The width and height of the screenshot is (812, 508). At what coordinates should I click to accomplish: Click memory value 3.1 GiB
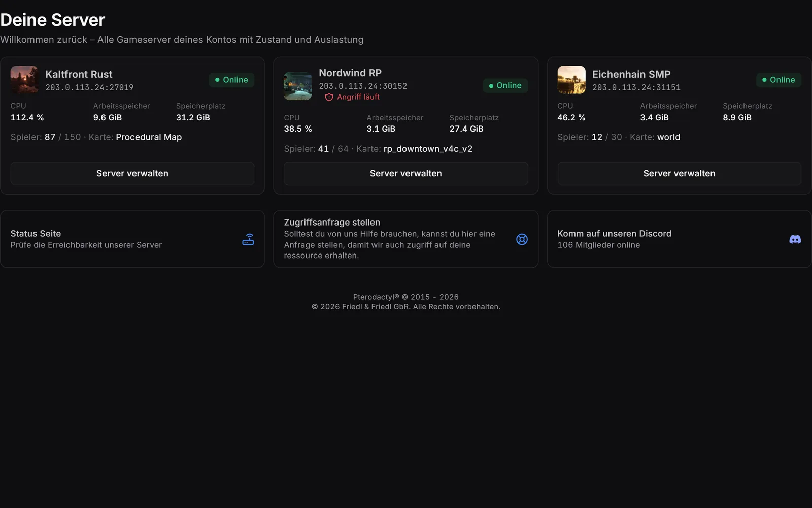click(x=381, y=129)
